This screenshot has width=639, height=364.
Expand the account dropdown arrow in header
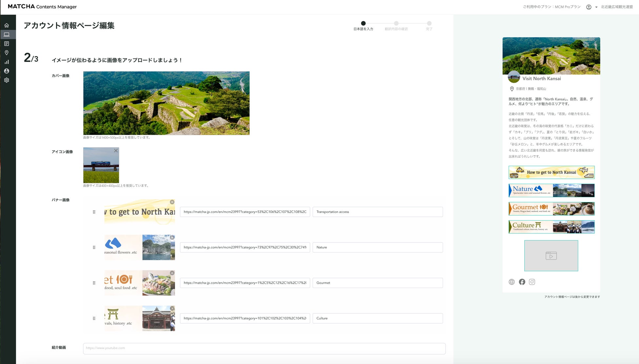(596, 7)
